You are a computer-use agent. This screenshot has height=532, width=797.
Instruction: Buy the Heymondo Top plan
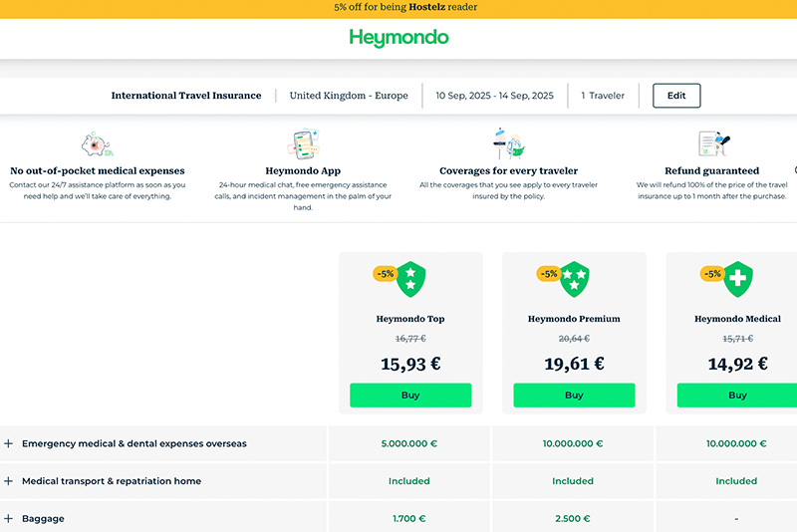tap(410, 395)
